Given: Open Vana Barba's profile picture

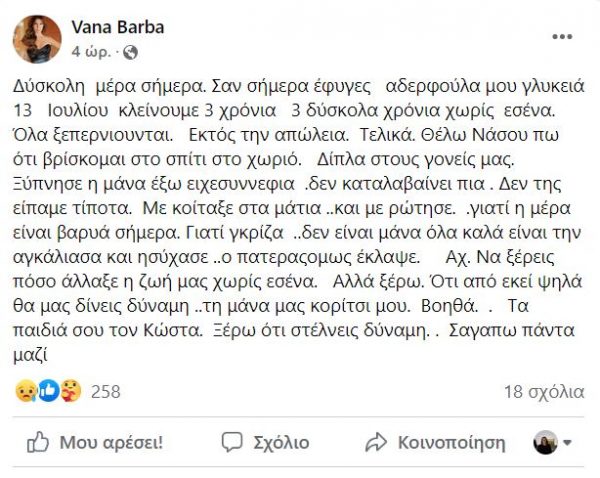Looking at the screenshot, I should (37, 39).
